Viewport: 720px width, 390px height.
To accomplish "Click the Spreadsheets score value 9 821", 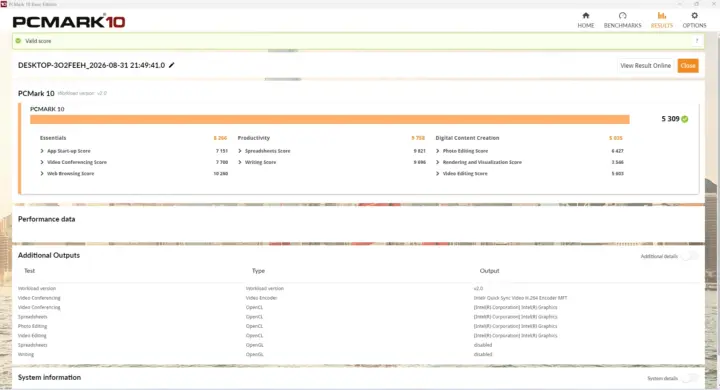I will pos(419,151).
